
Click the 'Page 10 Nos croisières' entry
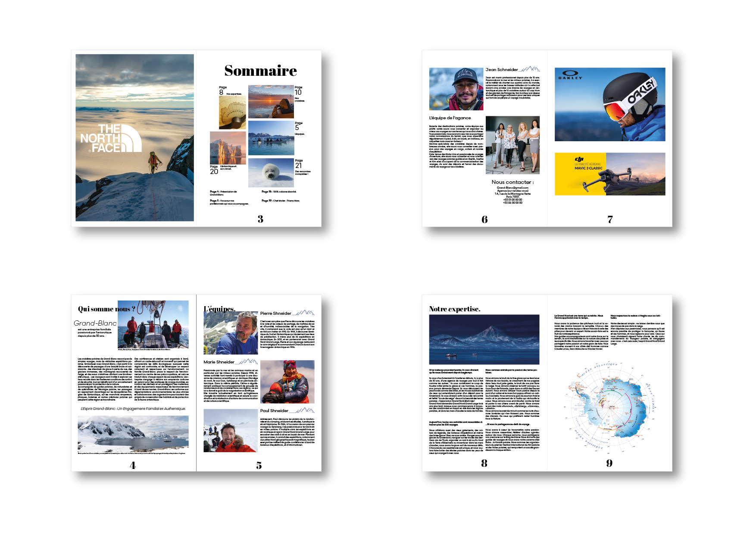(300, 94)
